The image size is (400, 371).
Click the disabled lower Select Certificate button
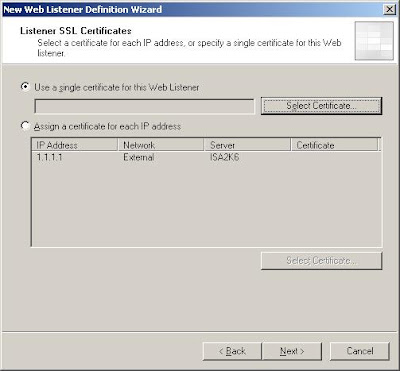(321, 261)
